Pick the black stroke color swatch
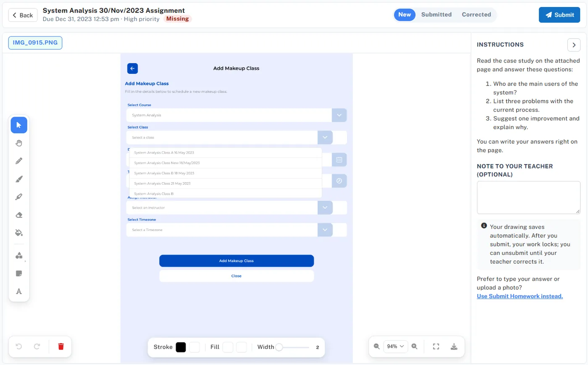588x365 pixels. tap(181, 347)
